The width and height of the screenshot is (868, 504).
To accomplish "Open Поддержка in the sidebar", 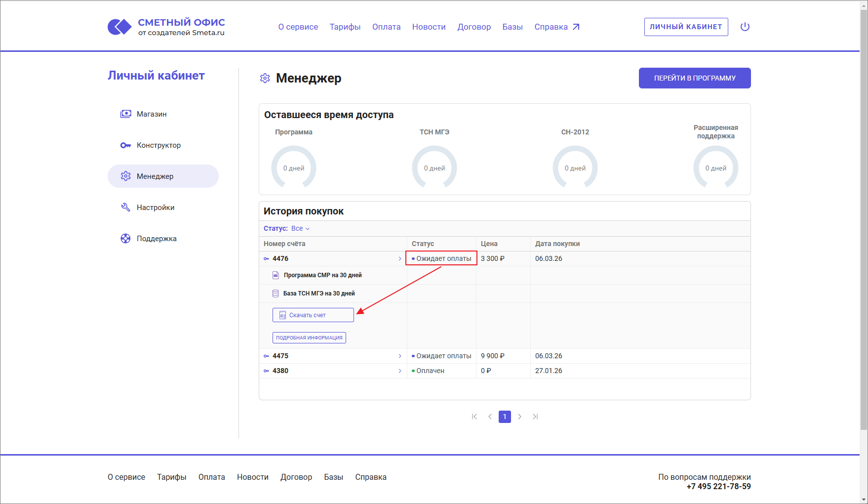I will point(157,239).
